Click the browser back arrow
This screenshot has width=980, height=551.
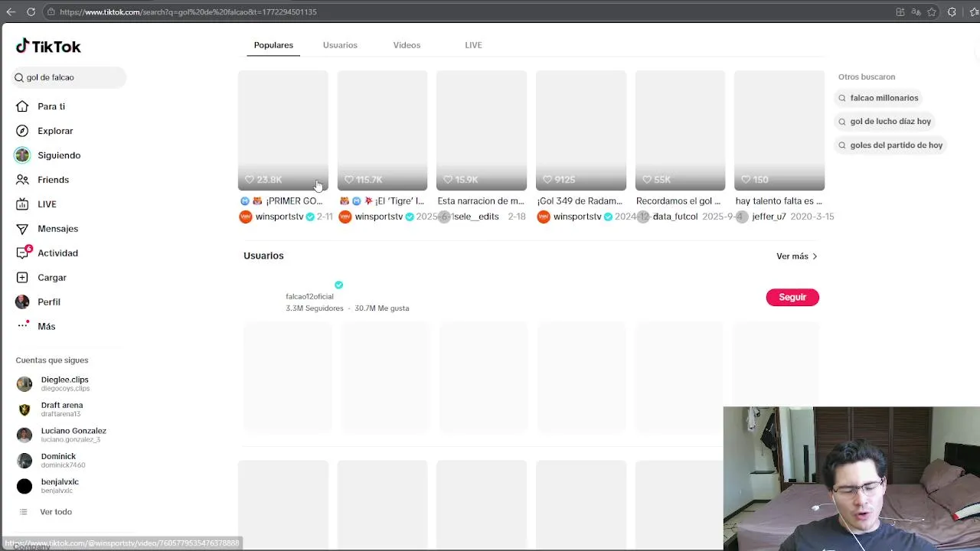(x=11, y=11)
